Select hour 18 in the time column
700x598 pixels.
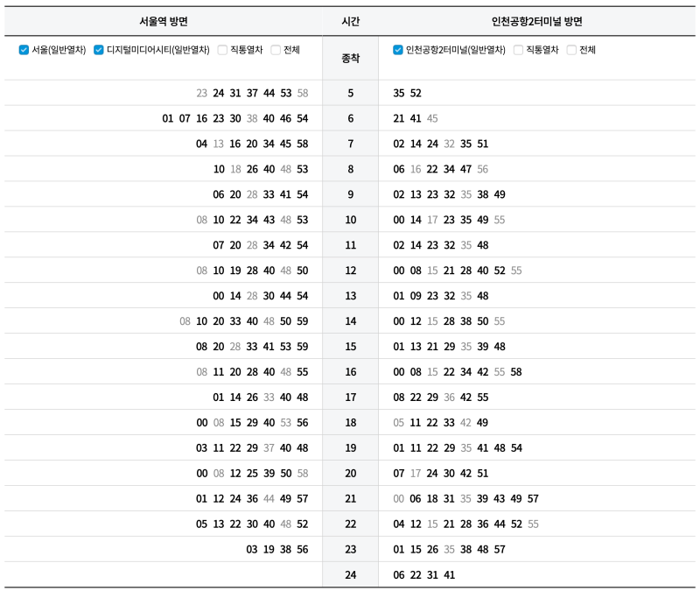[351, 423]
